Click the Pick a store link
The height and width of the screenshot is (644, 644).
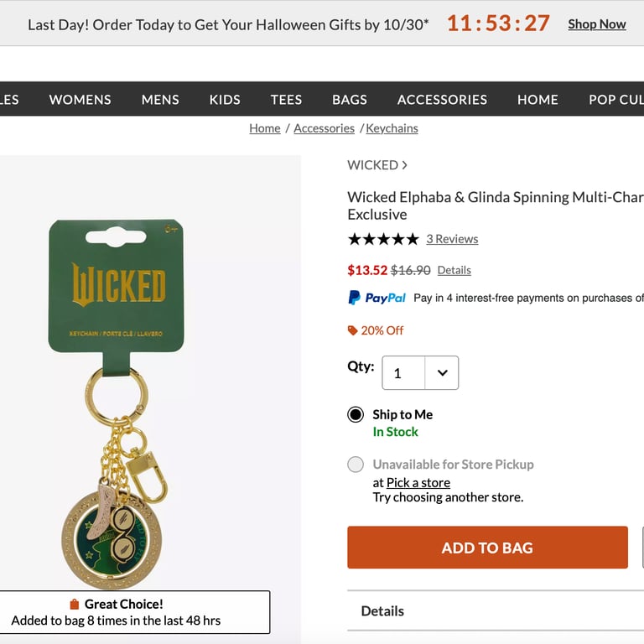[x=418, y=482]
